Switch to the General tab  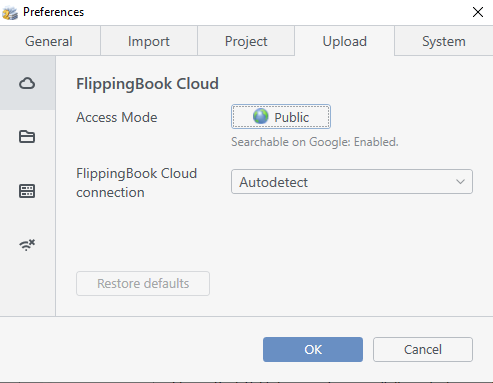[50, 41]
